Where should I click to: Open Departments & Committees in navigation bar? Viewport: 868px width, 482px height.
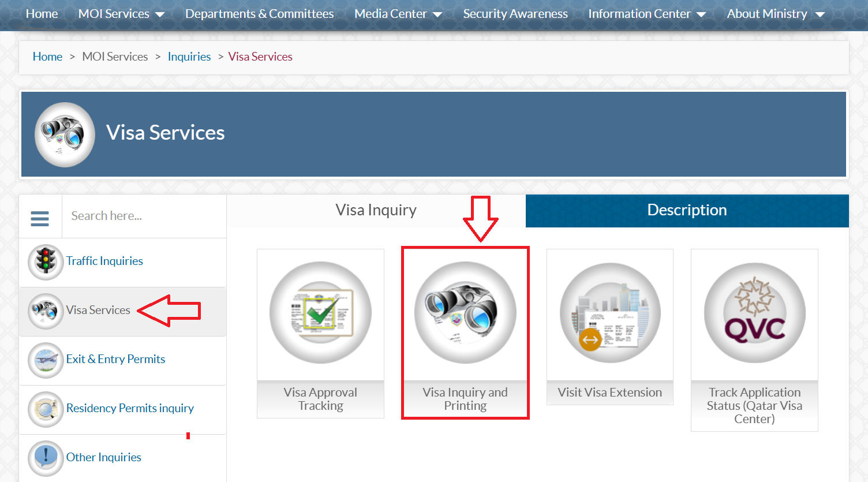click(x=259, y=14)
